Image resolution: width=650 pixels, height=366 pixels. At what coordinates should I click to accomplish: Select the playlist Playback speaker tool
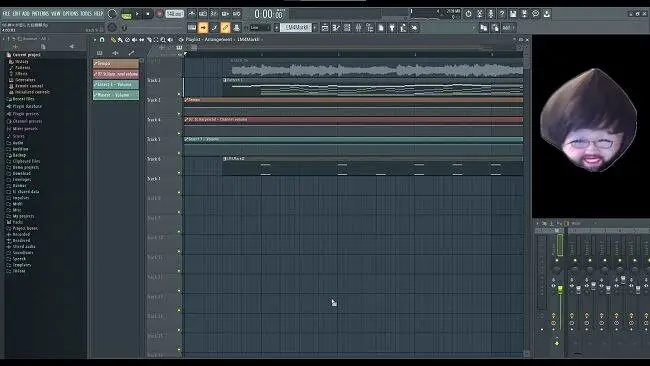tap(170, 40)
